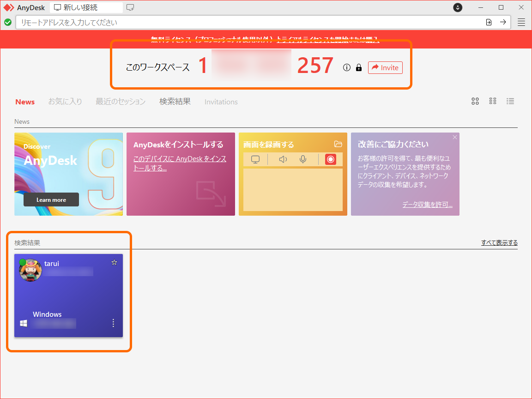Viewport: 532px width, 399px height.
Task: Show workspace info via the info icon
Action: point(347,67)
